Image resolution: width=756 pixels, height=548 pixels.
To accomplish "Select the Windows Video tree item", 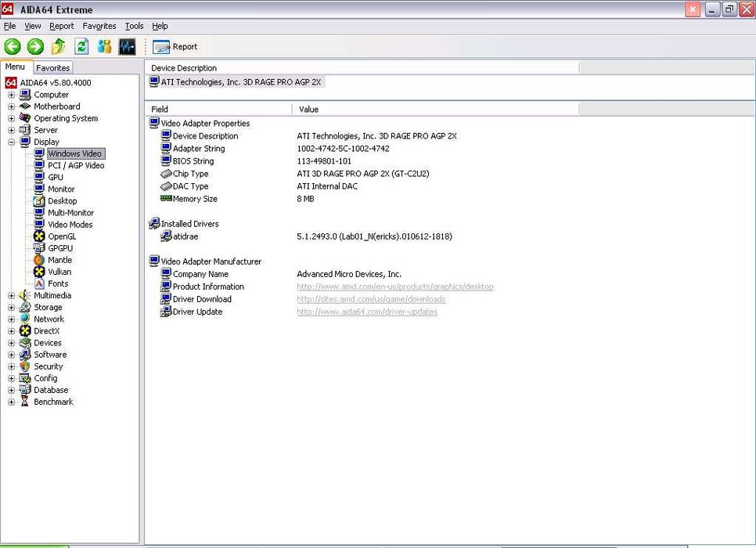I will (x=74, y=154).
